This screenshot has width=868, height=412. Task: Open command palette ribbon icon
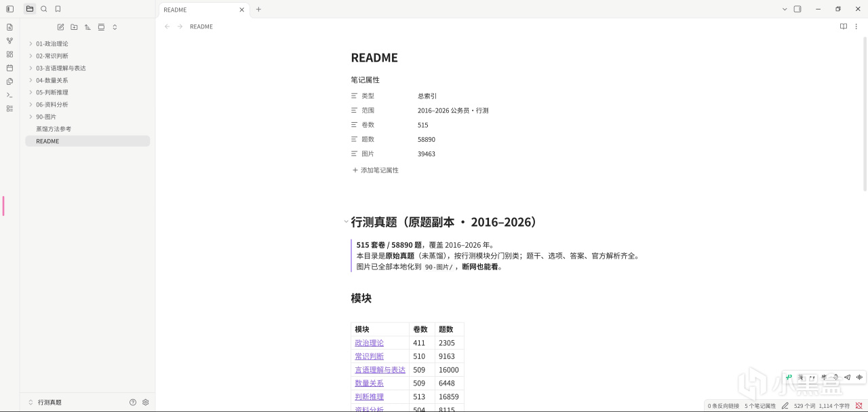[9, 95]
